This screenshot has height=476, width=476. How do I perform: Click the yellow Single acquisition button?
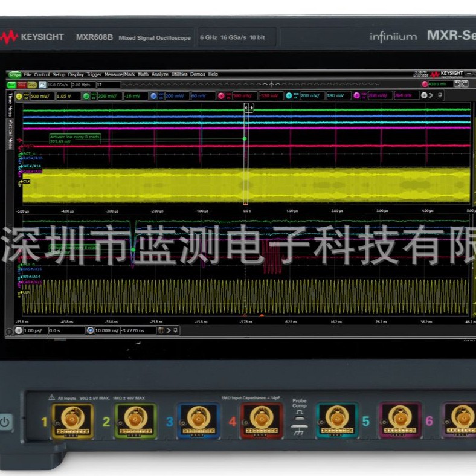(32, 85)
